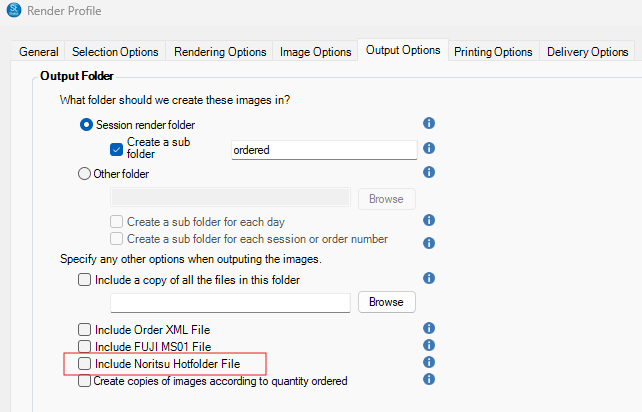
Task: Click Browse button for copy files folder
Action: point(386,302)
